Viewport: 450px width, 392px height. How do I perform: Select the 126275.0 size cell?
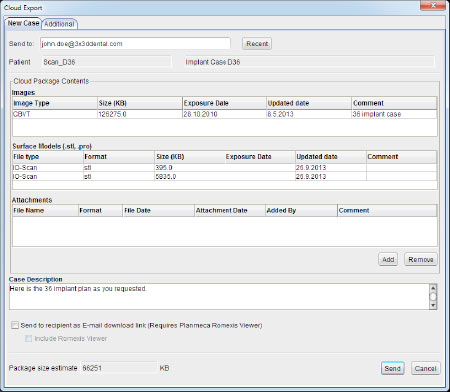pyautogui.click(x=140, y=114)
